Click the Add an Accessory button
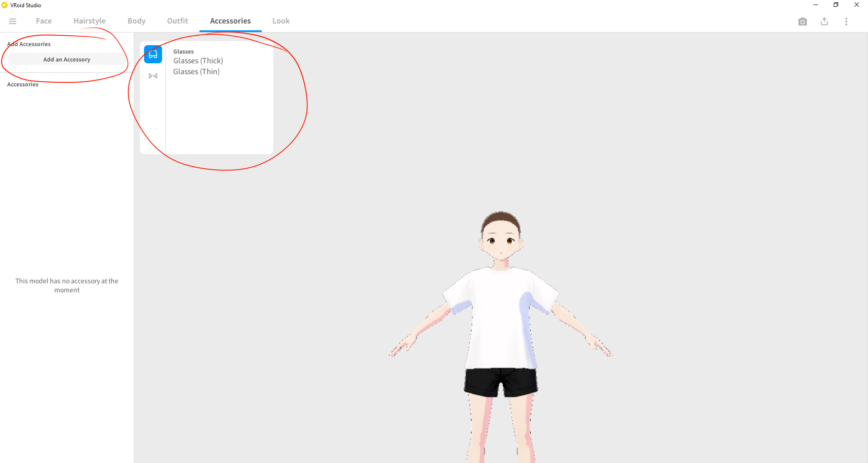Viewport: 868px width, 463px height. tap(67, 59)
